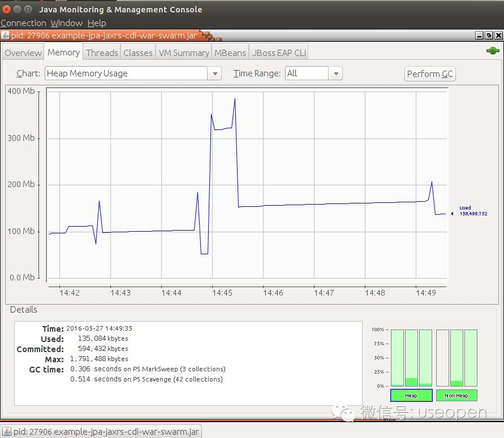Select the first heap memory pool bar
The height and width of the screenshot is (438, 504).
click(397, 358)
